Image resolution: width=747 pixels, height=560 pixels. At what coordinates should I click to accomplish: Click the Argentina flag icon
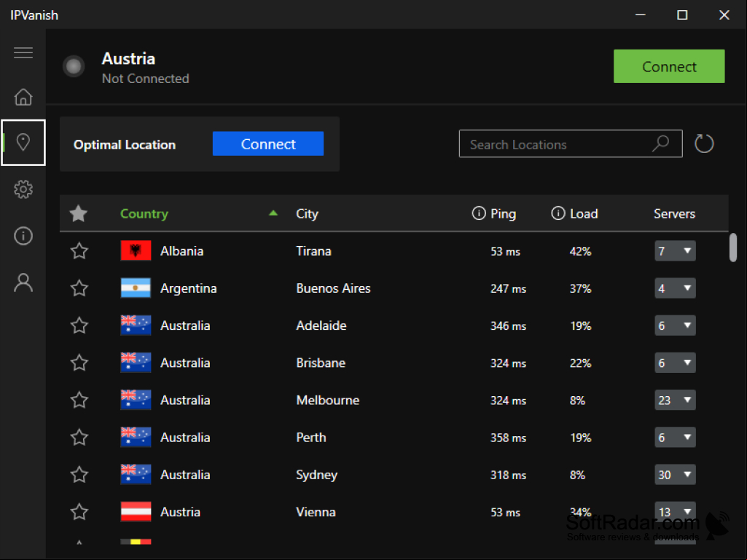(x=136, y=288)
